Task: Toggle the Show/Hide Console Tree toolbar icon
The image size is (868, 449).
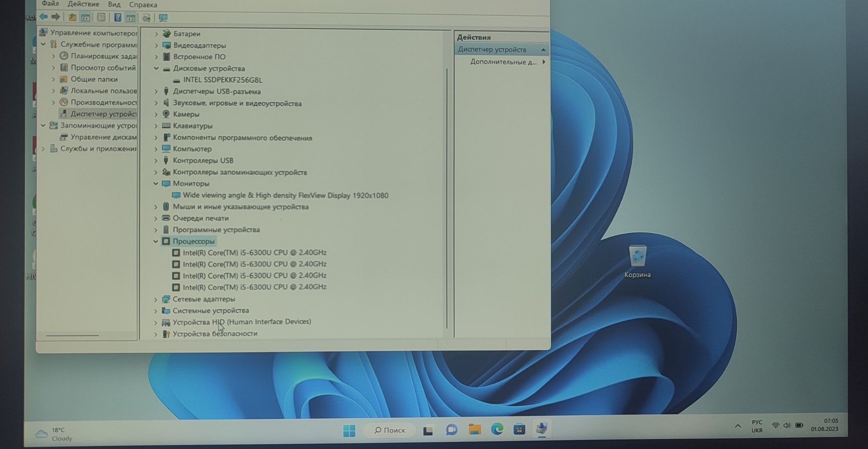Action: [x=85, y=17]
